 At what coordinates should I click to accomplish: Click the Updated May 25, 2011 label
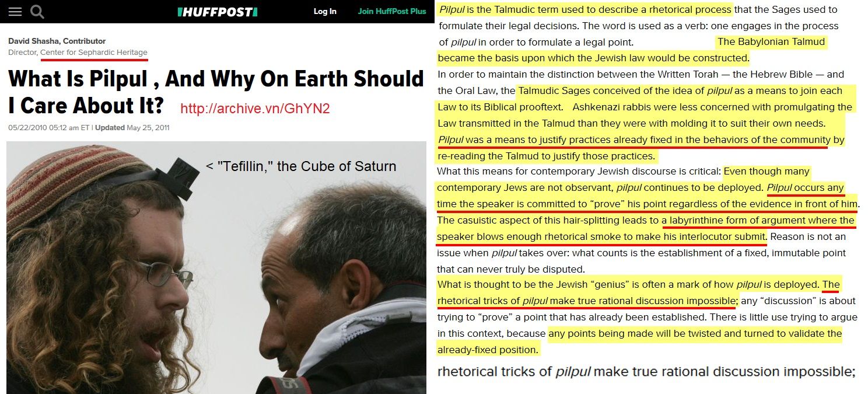pos(132,128)
